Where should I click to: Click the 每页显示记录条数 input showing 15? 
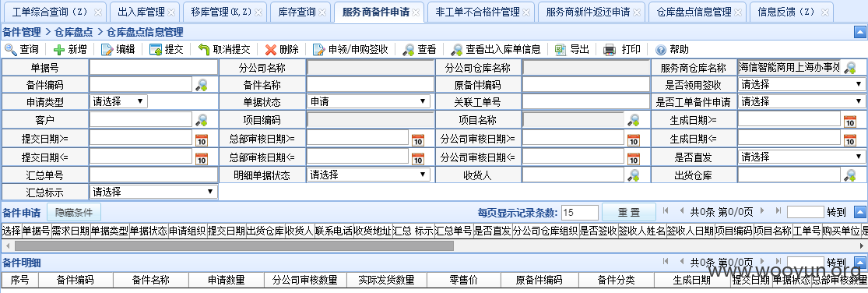point(580,213)
